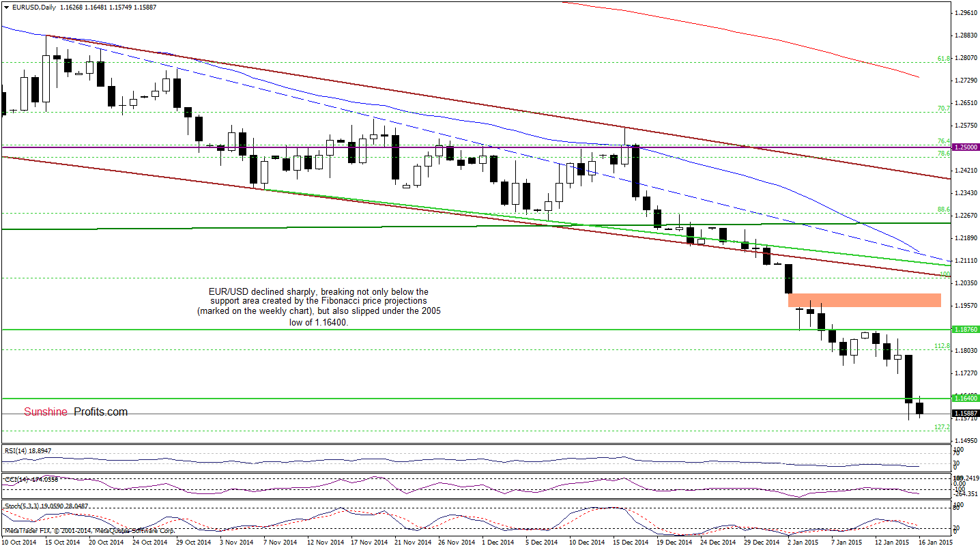Click the 1.14950 price axis value

pyautogui.click(x=968, y=441)
